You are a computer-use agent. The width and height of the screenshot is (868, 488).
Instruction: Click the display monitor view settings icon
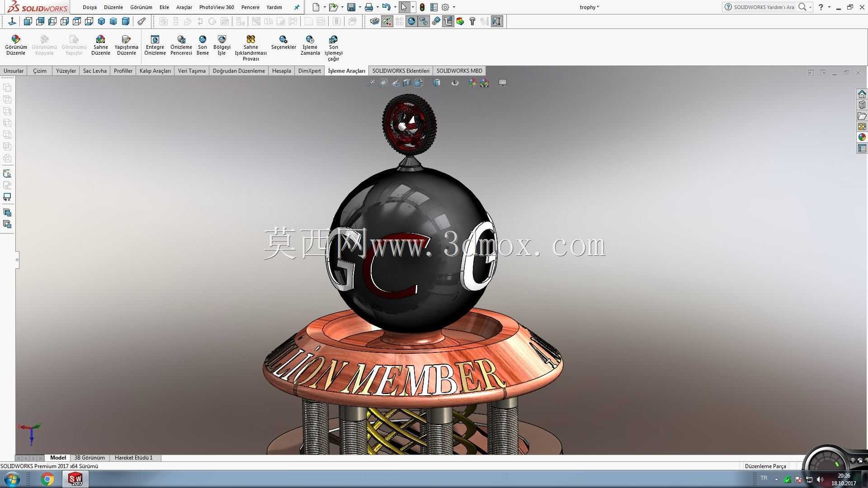coord(503,83)
